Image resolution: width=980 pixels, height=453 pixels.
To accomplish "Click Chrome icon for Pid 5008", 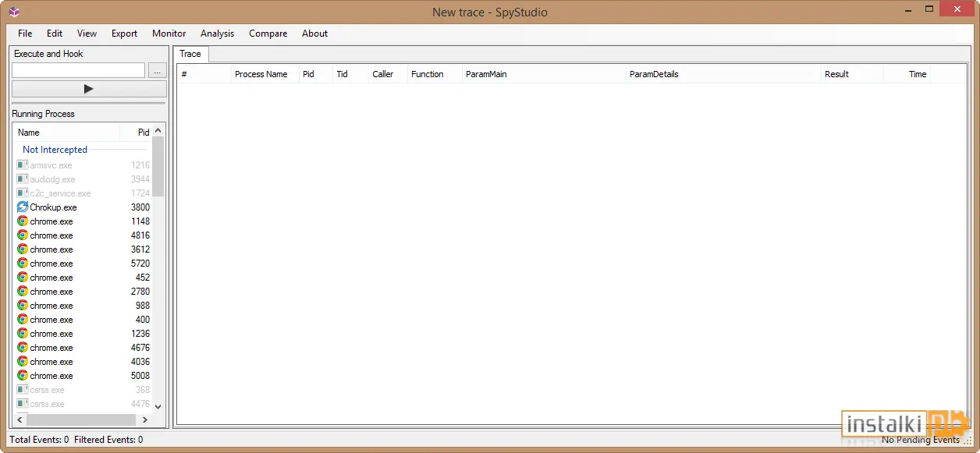I will pos(23,376).
